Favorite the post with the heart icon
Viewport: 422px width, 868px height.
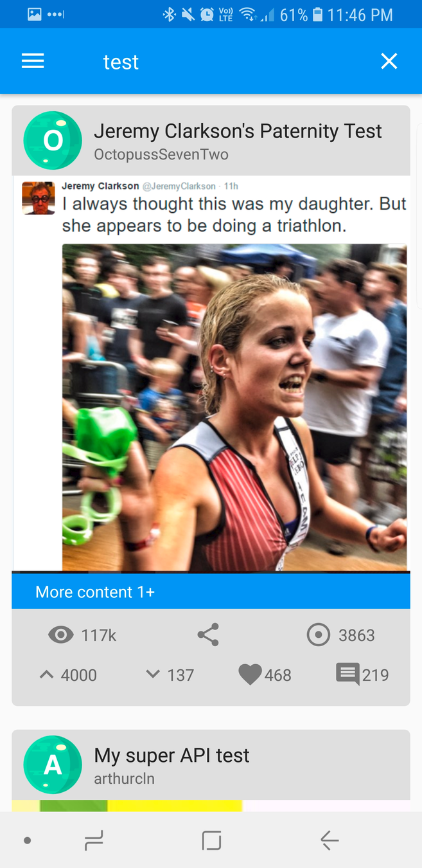(x=250, y=674)
